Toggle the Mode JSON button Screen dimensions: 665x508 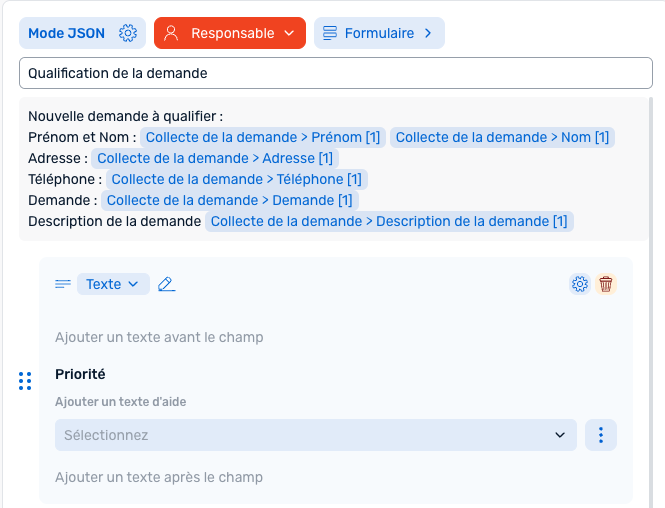click(x=66, y=33)
